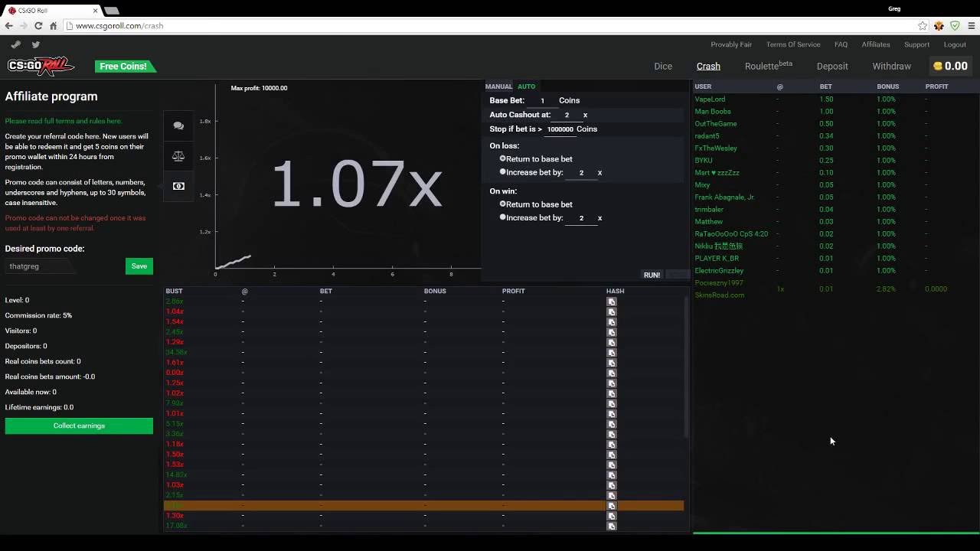Click user VapeLord in players list
980x551 pixels.
pos(710,99)
